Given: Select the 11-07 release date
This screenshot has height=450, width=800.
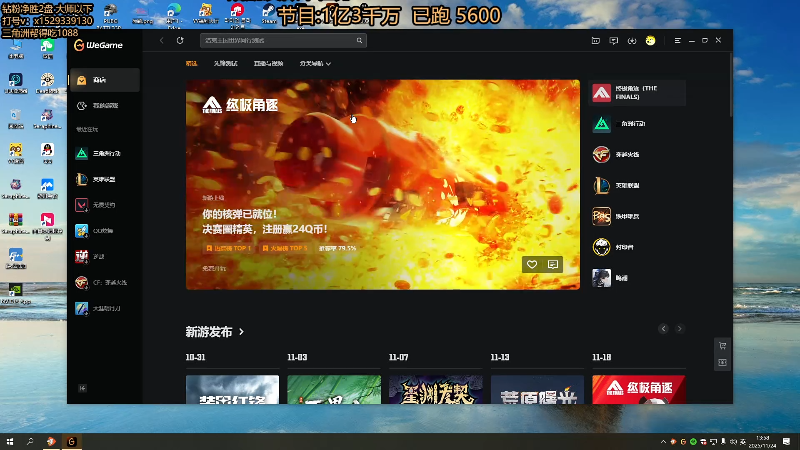Looking at the screenshot, I should pos(398,357).
